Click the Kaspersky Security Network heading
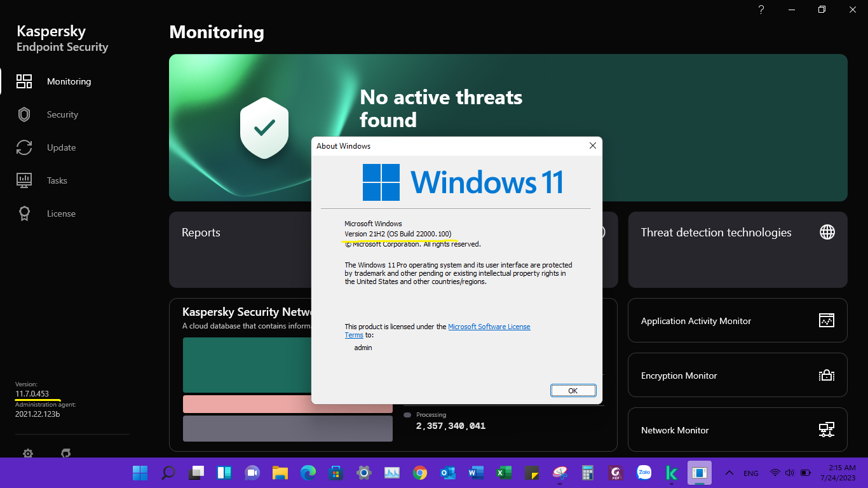The height and width of the screenshot is (488, 868). pos(247,311)
